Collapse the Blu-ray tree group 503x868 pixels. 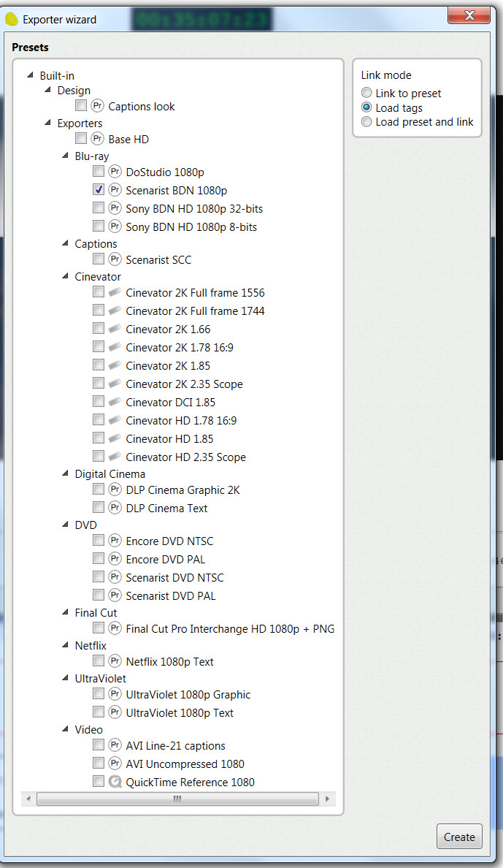pos(66,156)
